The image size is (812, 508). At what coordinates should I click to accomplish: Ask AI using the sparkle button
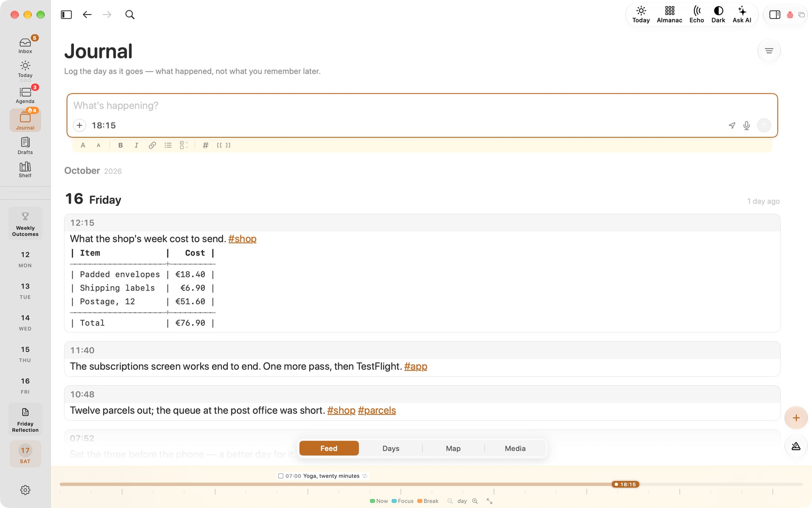tap(742, 15)
